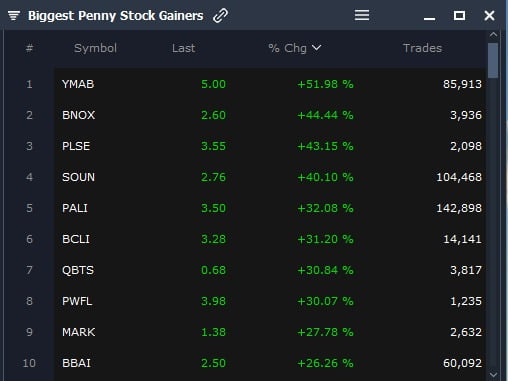This screenshot has width=508, height=381.
Task: Select the PALI stock row
Action: (270, 208)
